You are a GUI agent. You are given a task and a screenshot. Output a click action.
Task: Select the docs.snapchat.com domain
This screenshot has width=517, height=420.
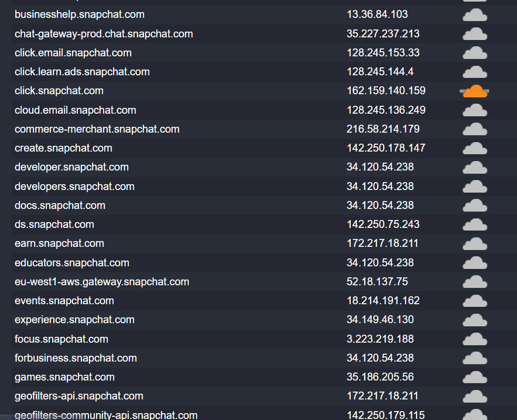click(x=60, y=205)
